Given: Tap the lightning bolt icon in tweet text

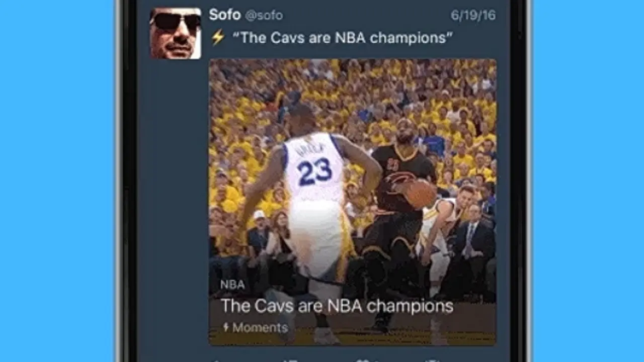Looking at the screenshot, I should tap(218, 38).
